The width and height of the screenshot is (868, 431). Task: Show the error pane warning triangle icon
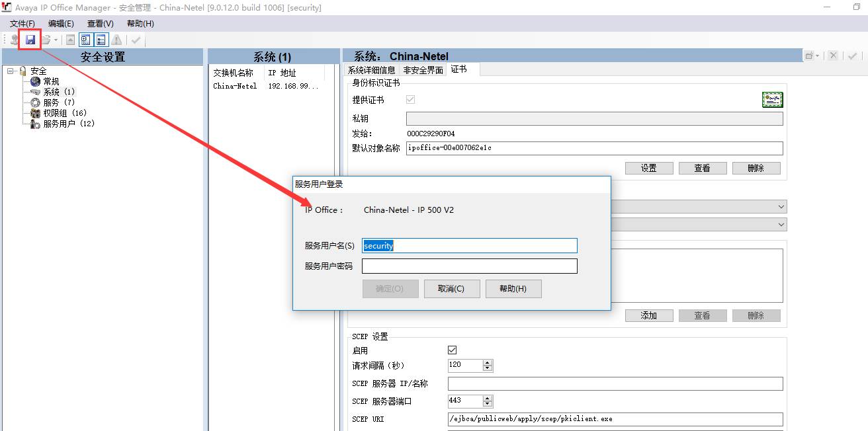point(116,40)
